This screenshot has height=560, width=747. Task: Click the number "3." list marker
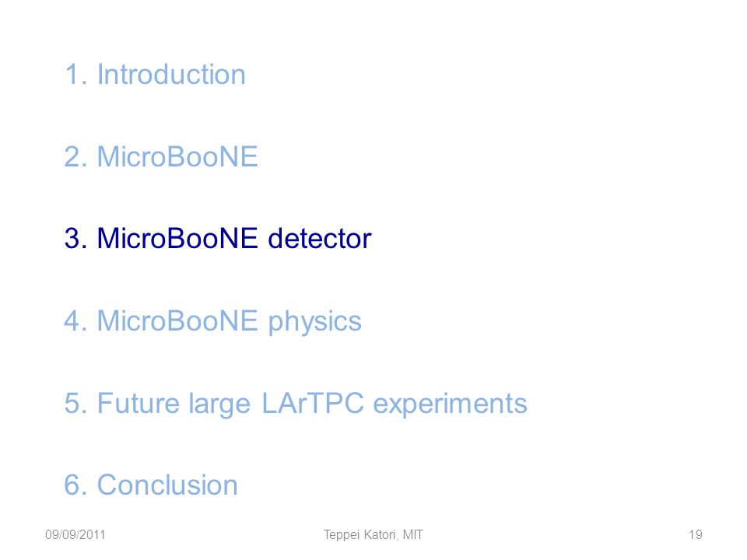[76, 239]
